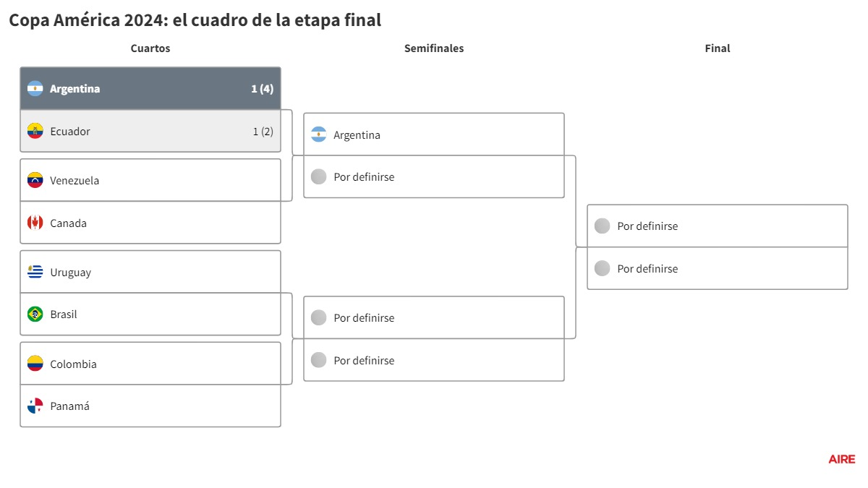Screen dimensions: 868x488
Task: Click the Brasil flag icon
Action: pyautogui.click(x=35, y=314)
